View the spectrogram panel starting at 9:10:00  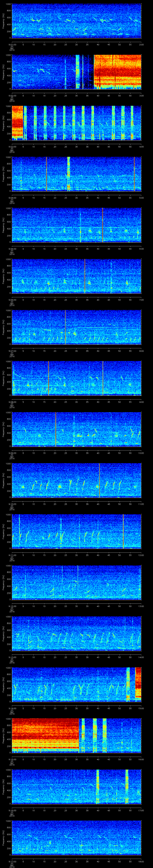tap(77, 480)
